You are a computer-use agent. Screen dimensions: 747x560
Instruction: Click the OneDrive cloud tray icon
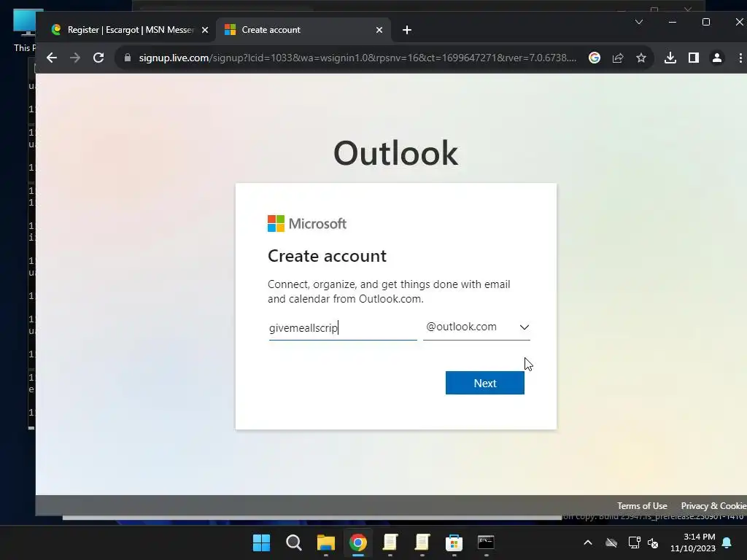[x=611, y=542]
